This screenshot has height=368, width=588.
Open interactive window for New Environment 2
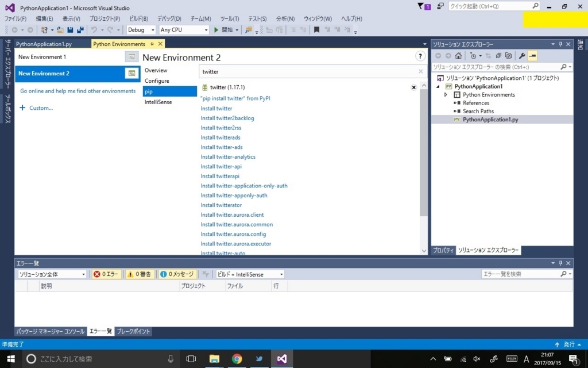131,73
